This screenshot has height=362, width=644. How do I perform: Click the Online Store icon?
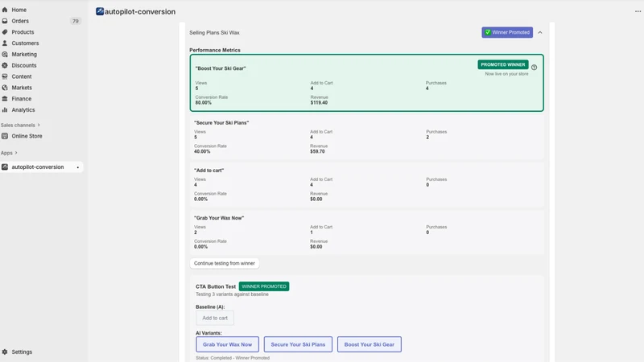5,136
